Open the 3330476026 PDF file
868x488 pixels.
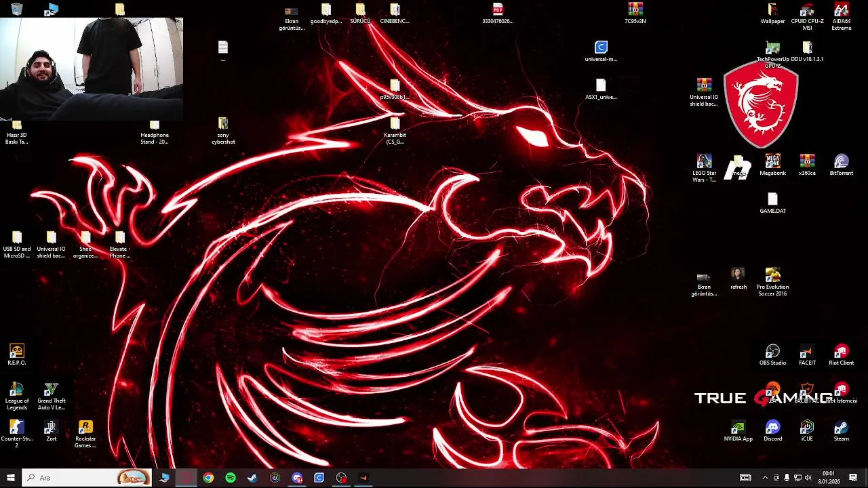point(498,14)
